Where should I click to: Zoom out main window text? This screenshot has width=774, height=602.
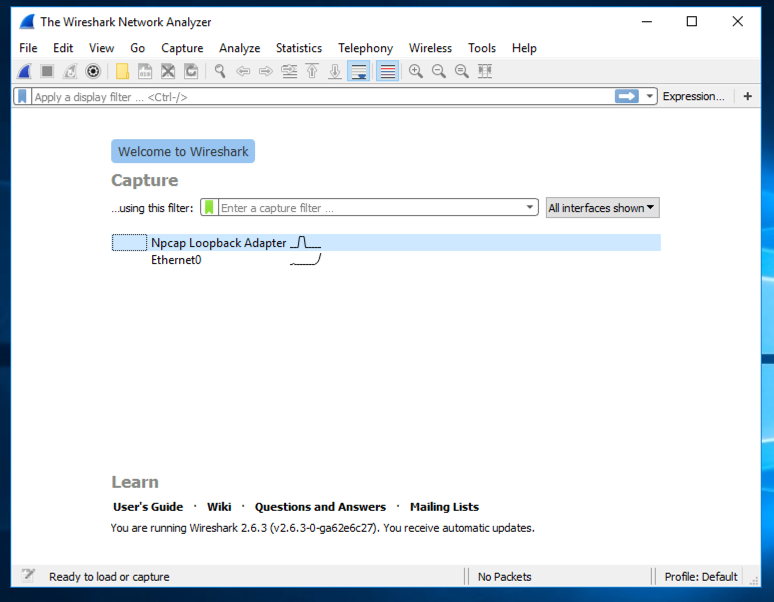tap(439, 72)
